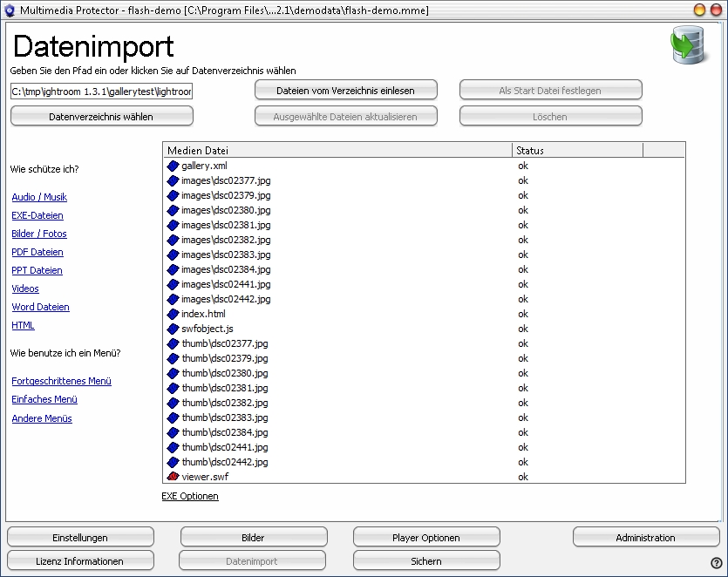Open the Audio / Musik help link
The height and width of the screenshot is (577, 728).
tap(39, 197)
